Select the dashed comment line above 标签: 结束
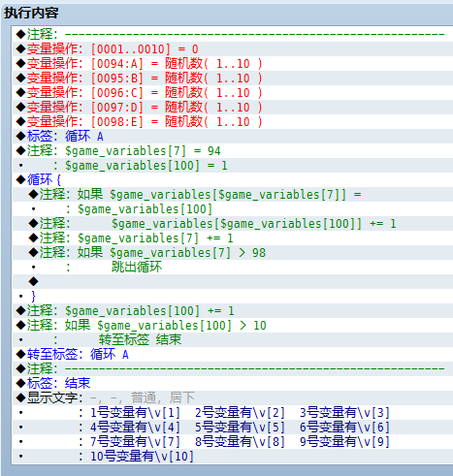Viewport: 453px width, 476px height. click(x=232, y=368)
